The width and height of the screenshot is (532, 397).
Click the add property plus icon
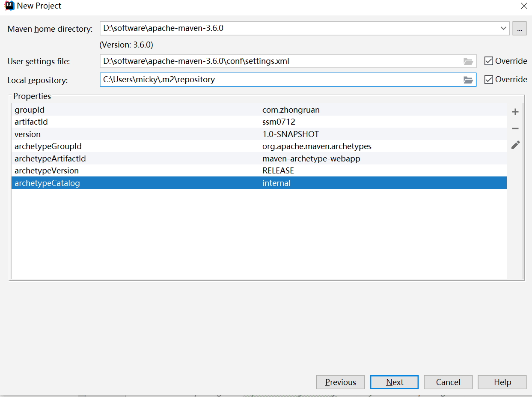point(515,112)
